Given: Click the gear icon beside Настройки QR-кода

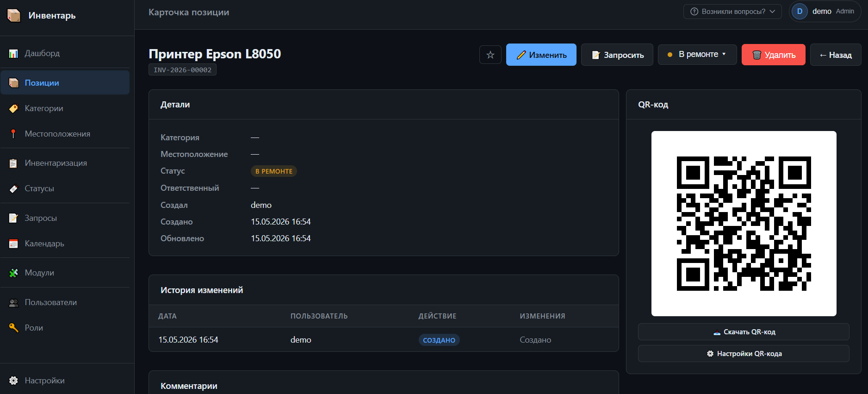Looking at the screenshot, I should (710, 354).
